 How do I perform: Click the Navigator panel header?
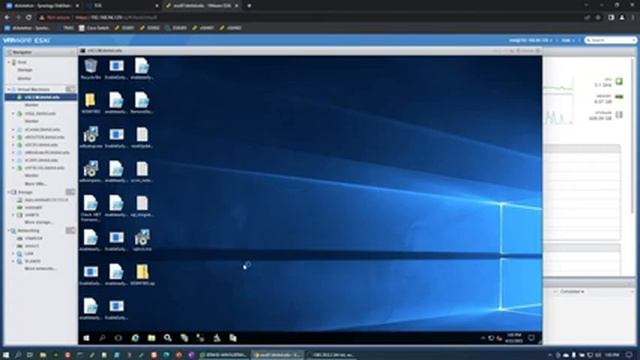point(41,52)
